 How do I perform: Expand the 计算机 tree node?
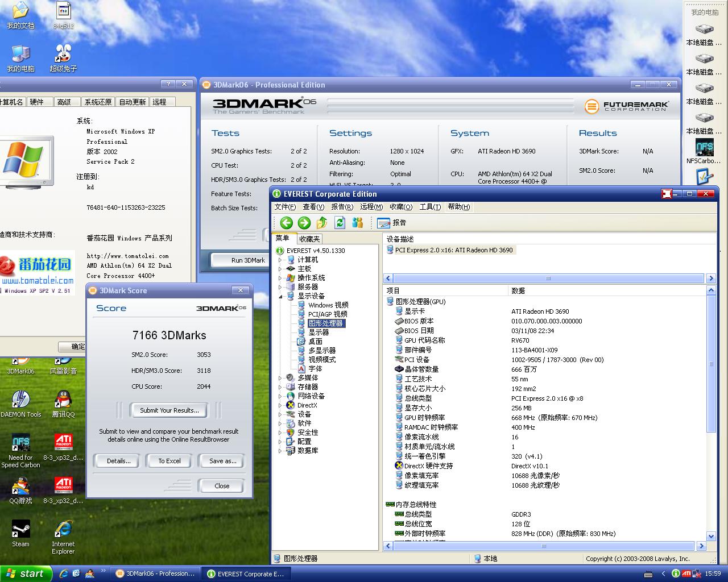[x=280, y=260]
